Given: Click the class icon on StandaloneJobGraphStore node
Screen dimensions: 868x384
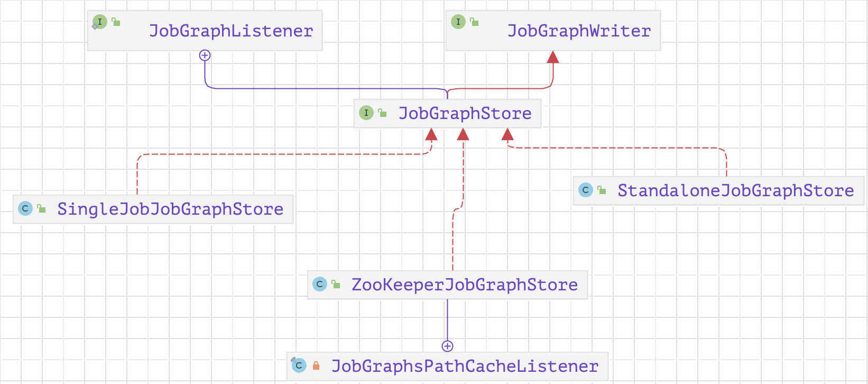Looking at the screenshot, I should 585,190.
